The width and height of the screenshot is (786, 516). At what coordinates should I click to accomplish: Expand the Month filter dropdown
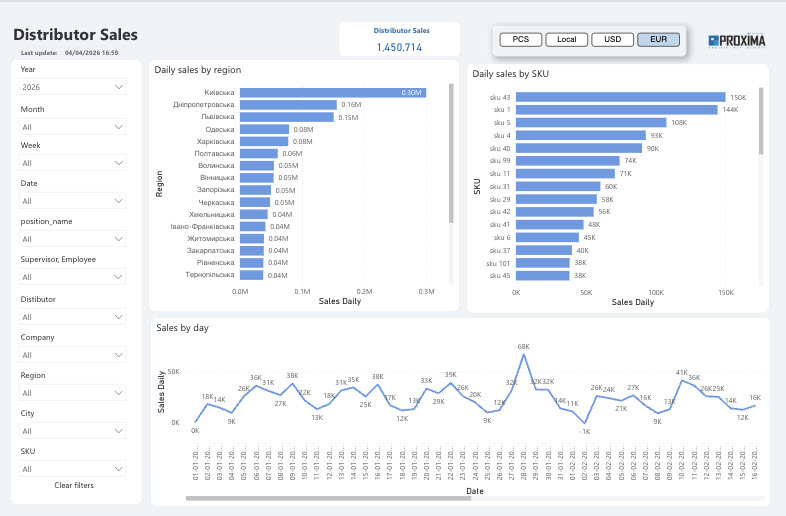click(x=73, y=127)
